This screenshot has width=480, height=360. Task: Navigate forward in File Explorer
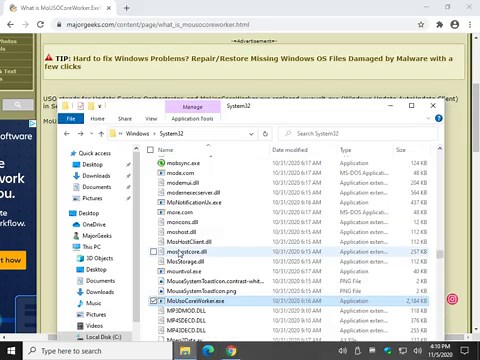pyautogui.click(x=81, y=134)
